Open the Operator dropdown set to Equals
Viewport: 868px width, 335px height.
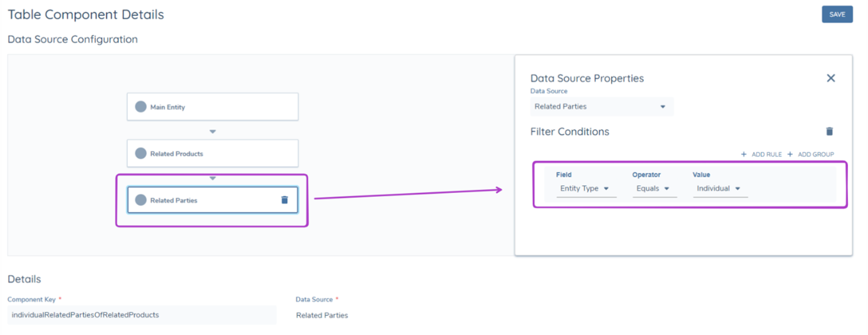pos(654,189)
